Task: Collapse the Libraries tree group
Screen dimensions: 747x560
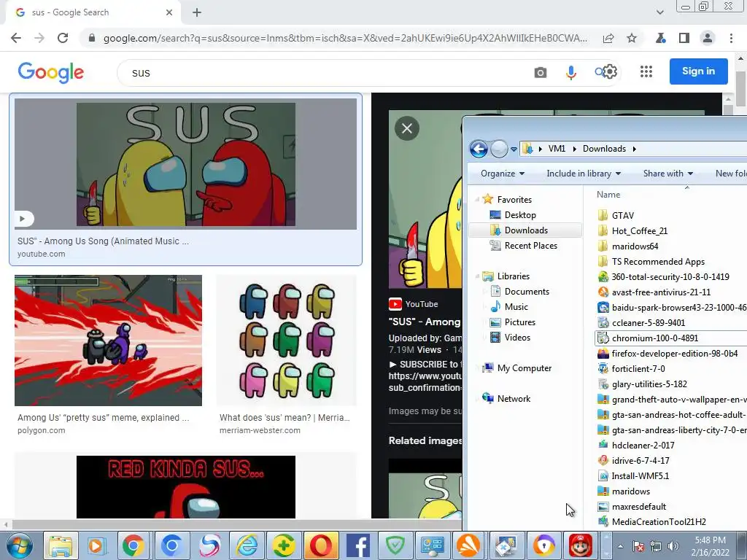Action: 477,276
